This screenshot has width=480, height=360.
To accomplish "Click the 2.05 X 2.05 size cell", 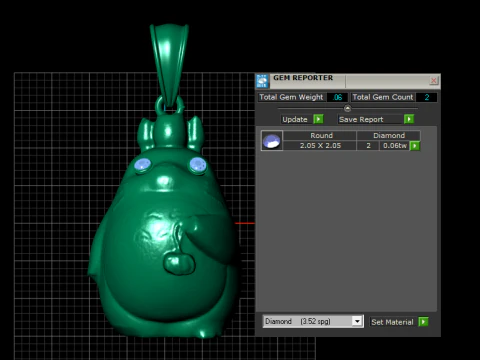I will (x=320, y=146).
